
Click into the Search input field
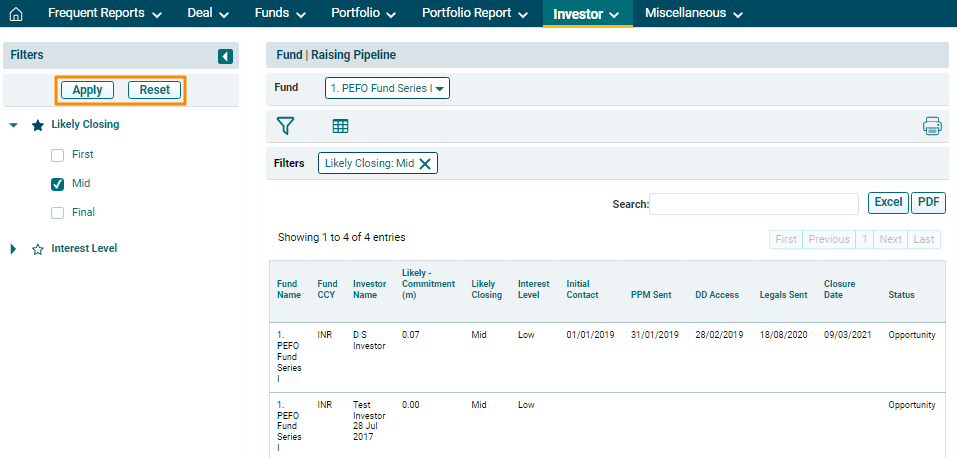[753, 204]
